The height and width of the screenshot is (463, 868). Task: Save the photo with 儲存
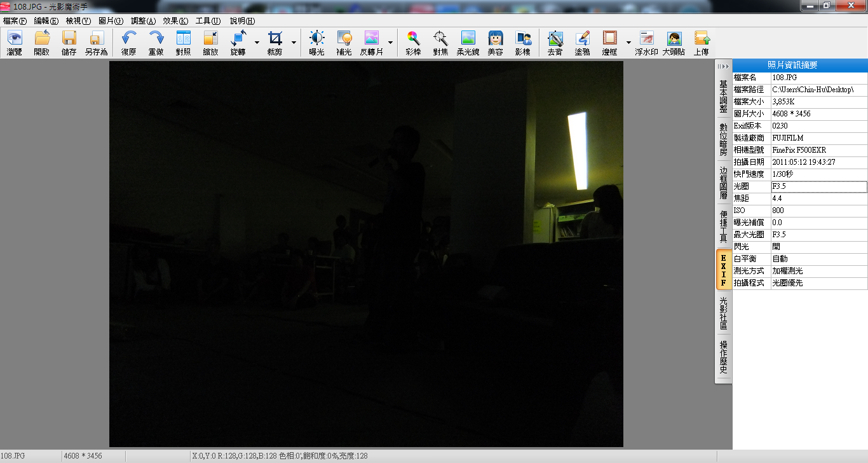click(x=69, y=43)
